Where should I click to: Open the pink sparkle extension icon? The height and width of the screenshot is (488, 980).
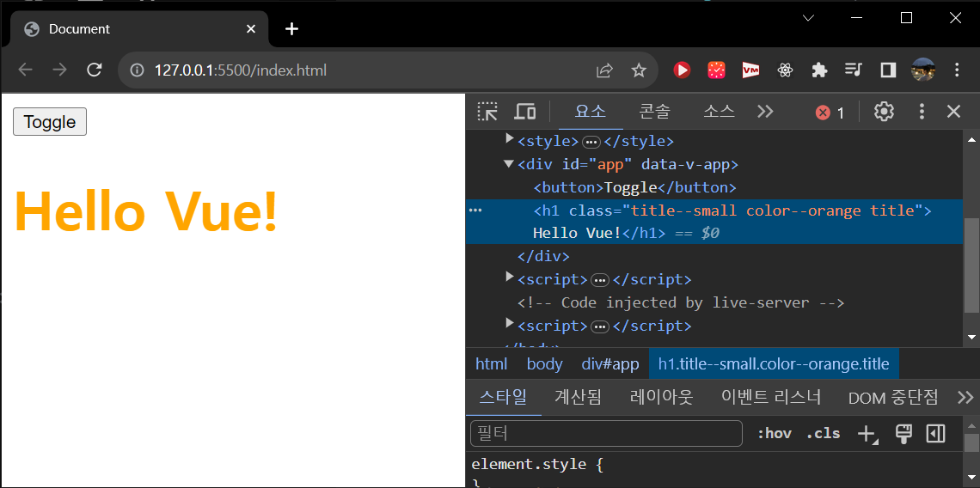[716, 70]
